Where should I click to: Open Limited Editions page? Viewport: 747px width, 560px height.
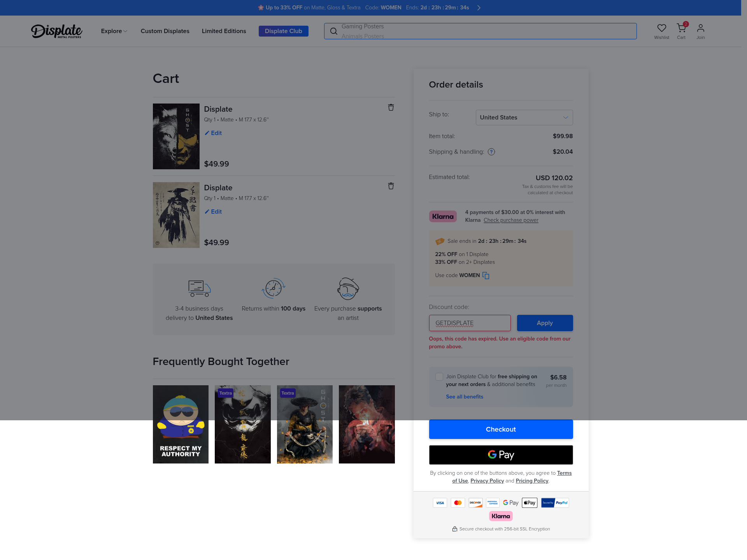pos(224,31)
